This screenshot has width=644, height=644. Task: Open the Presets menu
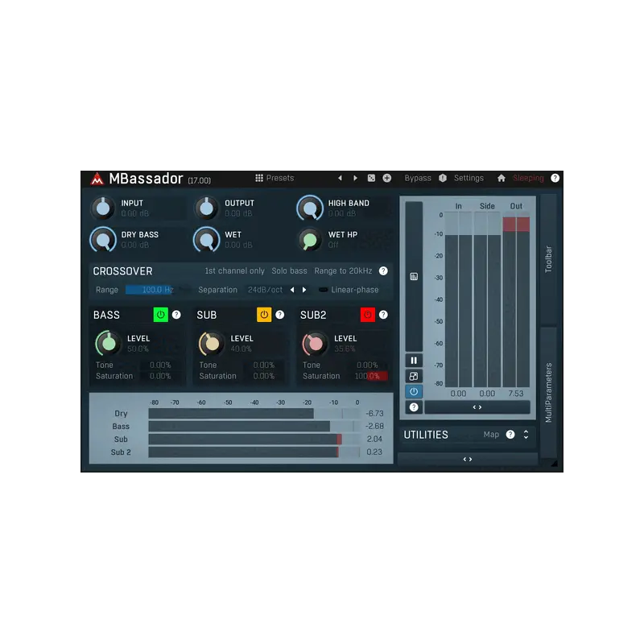coord(279,178)
